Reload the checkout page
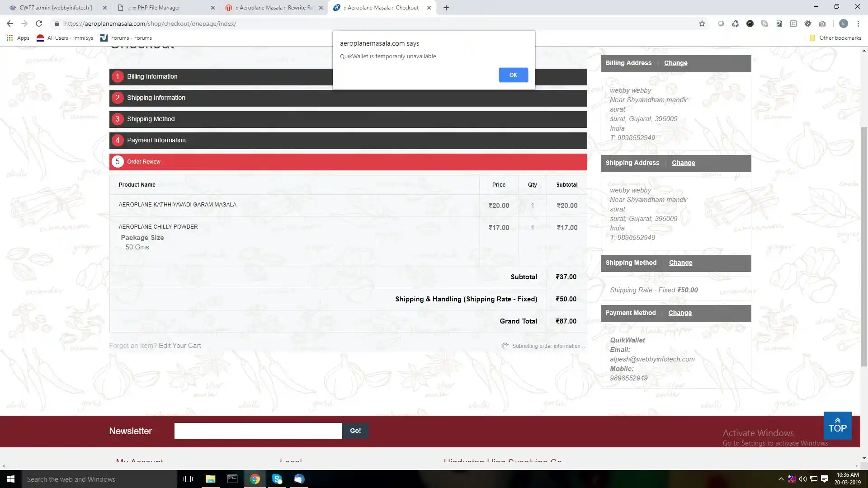 pyautogui.click(x=39, y=23)
